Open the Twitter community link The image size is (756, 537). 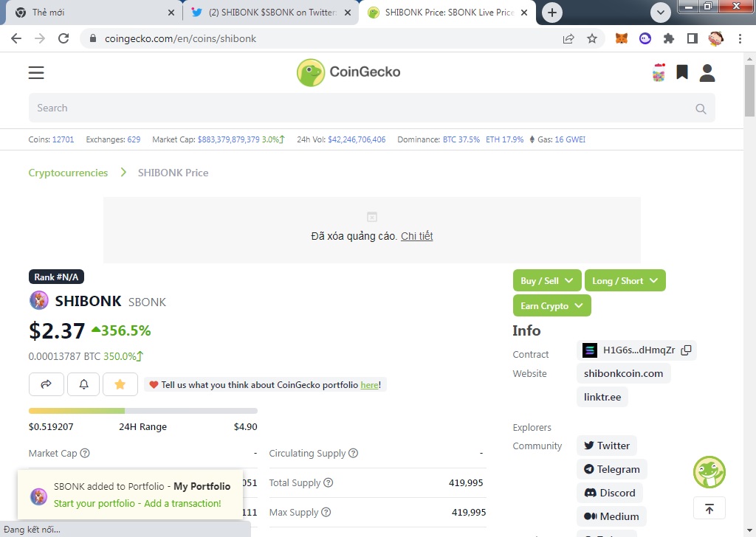(x=607, y=446)
